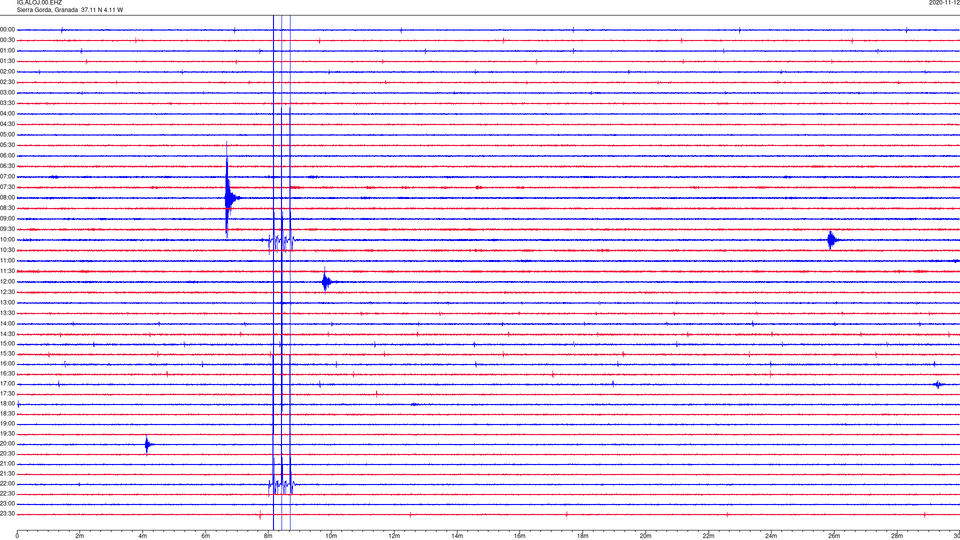Pick the 26m tick label on the minute axis

tap(834, 536)
